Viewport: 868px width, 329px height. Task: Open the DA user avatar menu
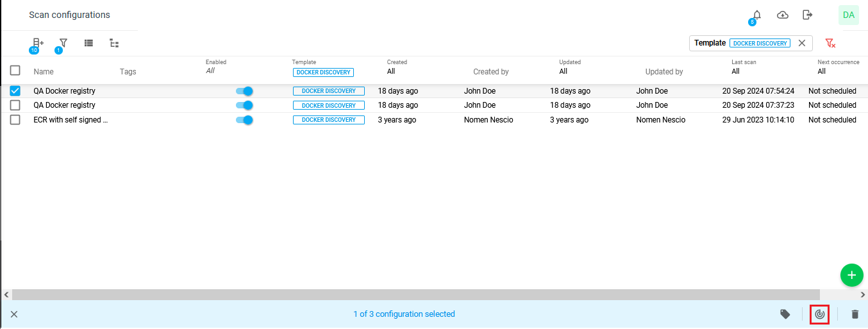[x=849, y=15]
